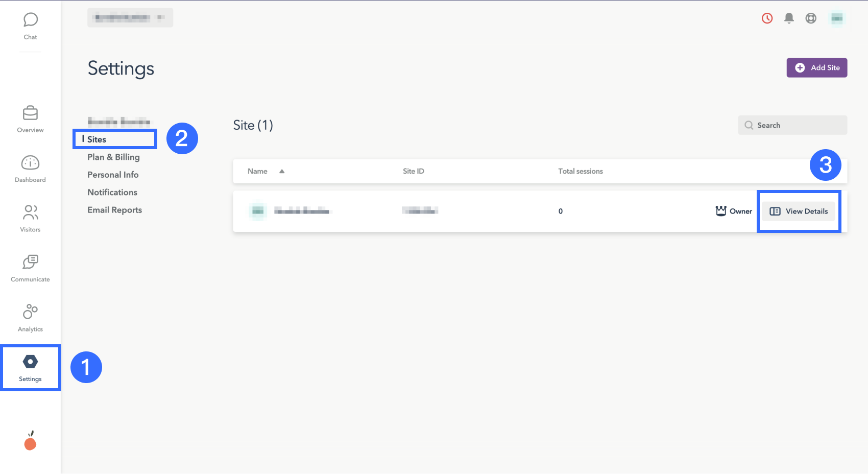The image size is (868, 474).
Task: Click the red clock icon
Action: point(767,18)
